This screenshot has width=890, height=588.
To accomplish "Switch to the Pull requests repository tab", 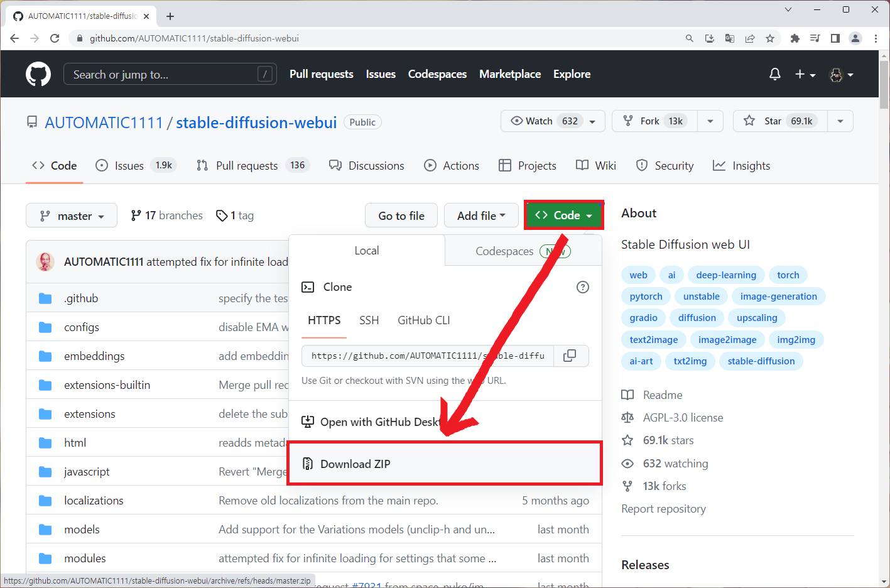I will tap(252, 165).
